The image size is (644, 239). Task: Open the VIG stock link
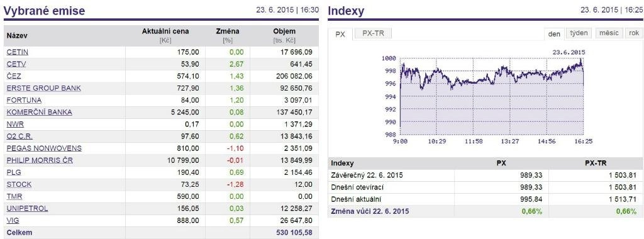[x=13, y=221]
